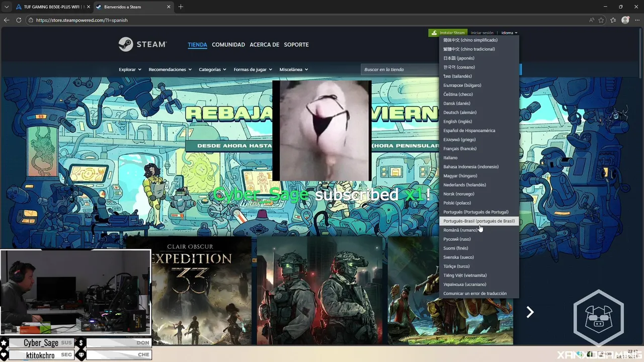
Task: Open the browser profile avatar
Action: pos(625,20)
